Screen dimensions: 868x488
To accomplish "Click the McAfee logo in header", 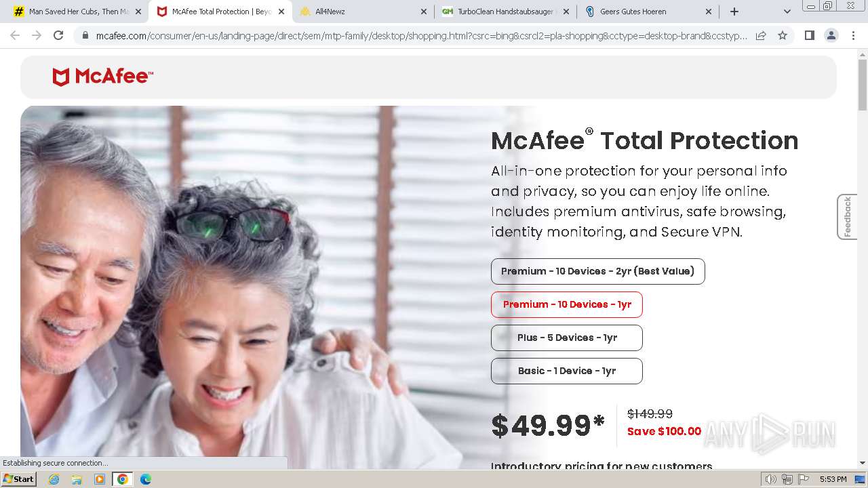I will tap(103, 77).
